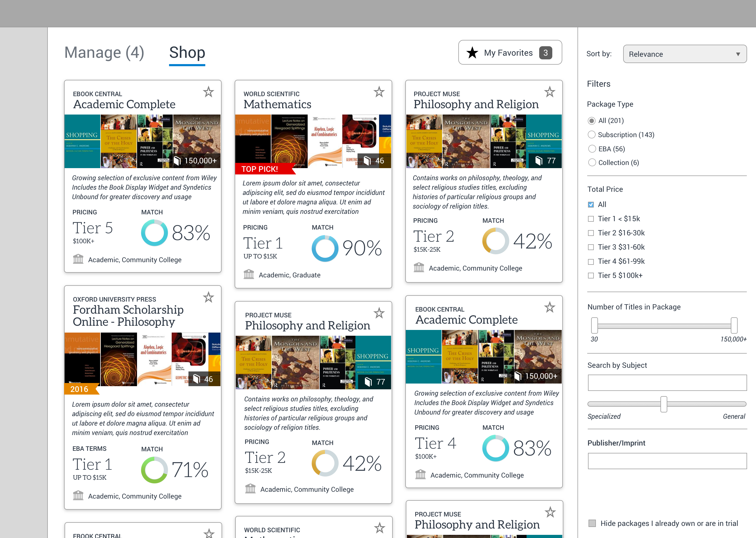Open the Academic Complete title on Tier 4 card
The width and height of the screenshot is (756, 538).
point(466,320)
